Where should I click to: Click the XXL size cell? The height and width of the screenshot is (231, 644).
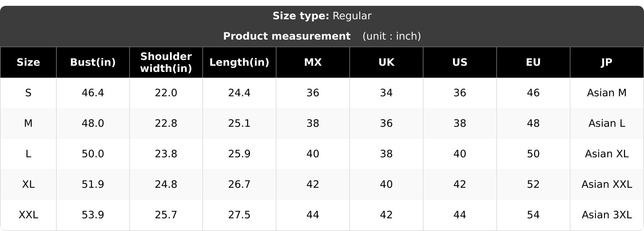click(x=28, y=215)
